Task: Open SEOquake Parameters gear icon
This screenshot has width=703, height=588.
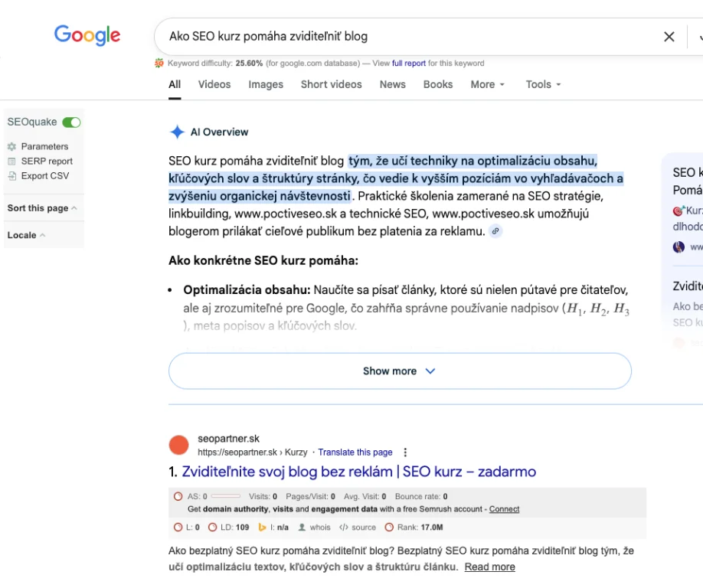Action: [x=11, y=146]
